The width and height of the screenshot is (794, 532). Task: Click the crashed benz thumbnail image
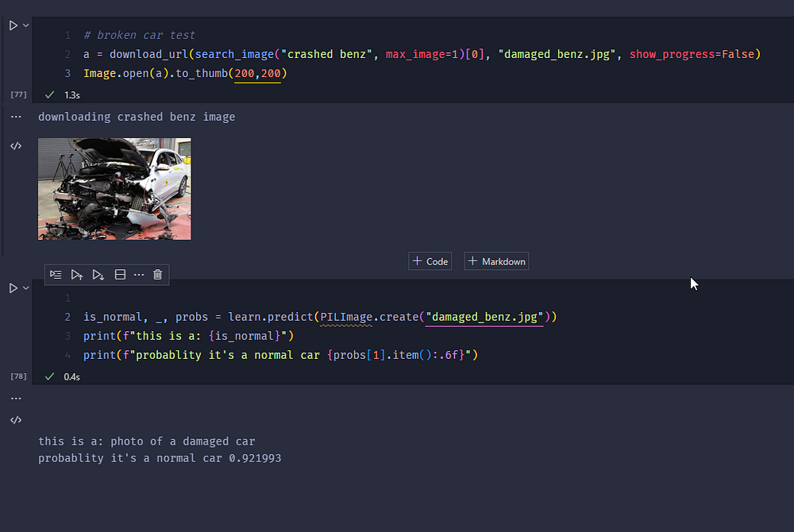click(114, 189)
